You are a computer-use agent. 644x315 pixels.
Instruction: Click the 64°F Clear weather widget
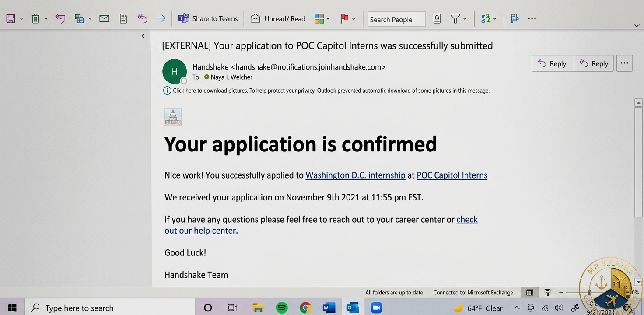point(478,308)
